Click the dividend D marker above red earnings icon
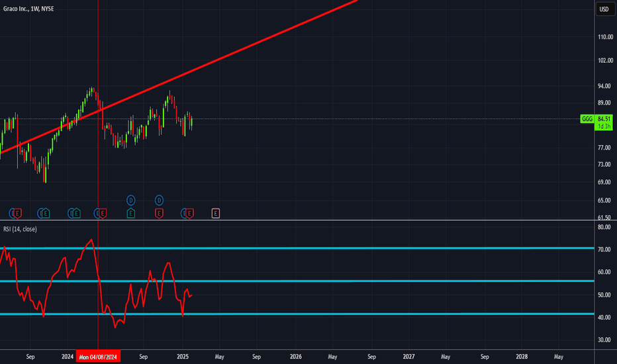 (159, 201)
